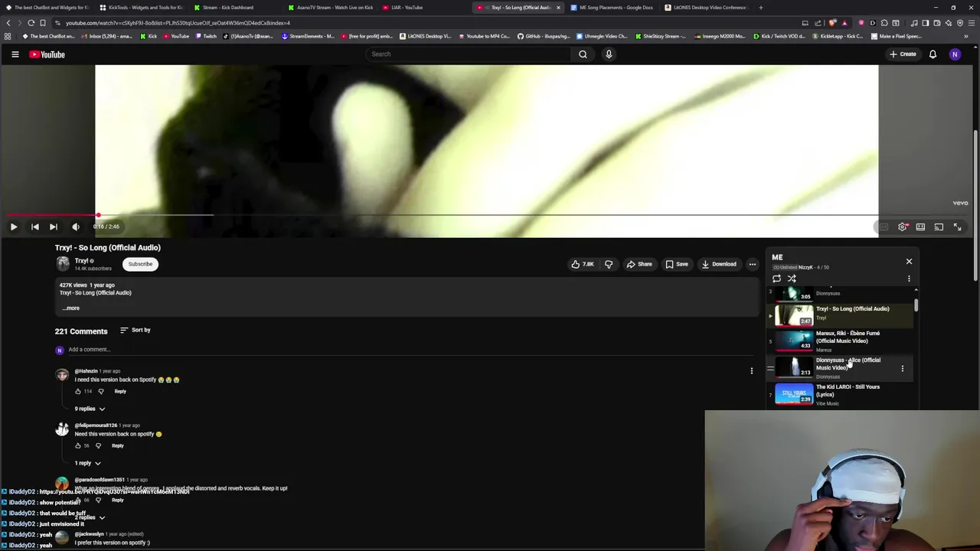
Task: Open options for the Dionnysuss - Alice item
Action: click(902, 369)
